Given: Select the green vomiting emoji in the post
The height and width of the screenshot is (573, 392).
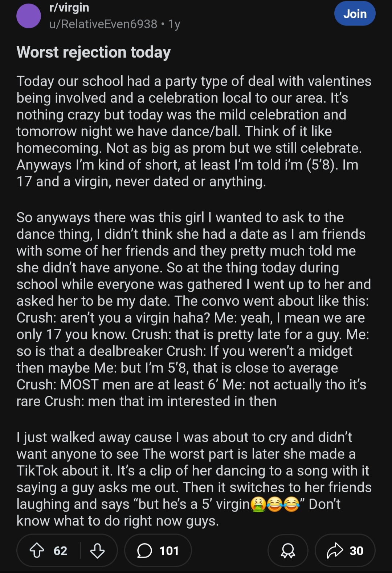Looking at the screenshot, I should [258, 504].
